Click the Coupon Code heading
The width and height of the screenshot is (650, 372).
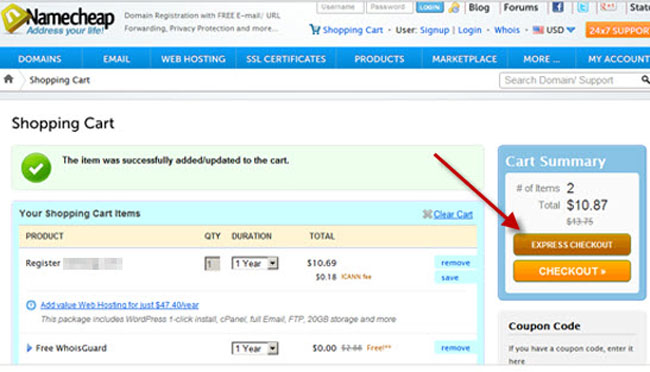(x=544, y=326)
